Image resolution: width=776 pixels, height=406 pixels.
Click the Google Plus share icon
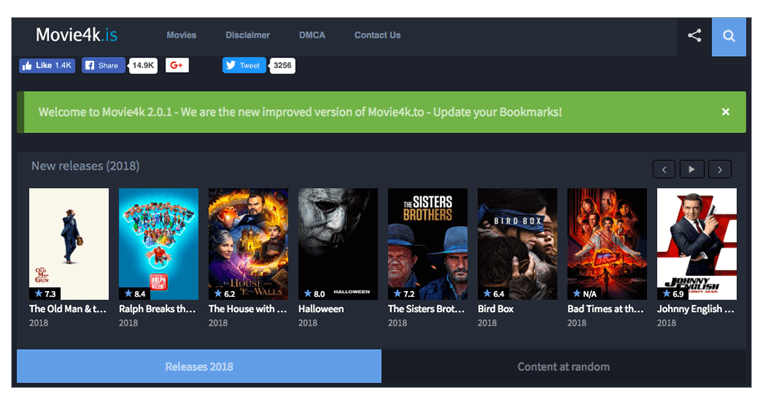click(177, 65)
